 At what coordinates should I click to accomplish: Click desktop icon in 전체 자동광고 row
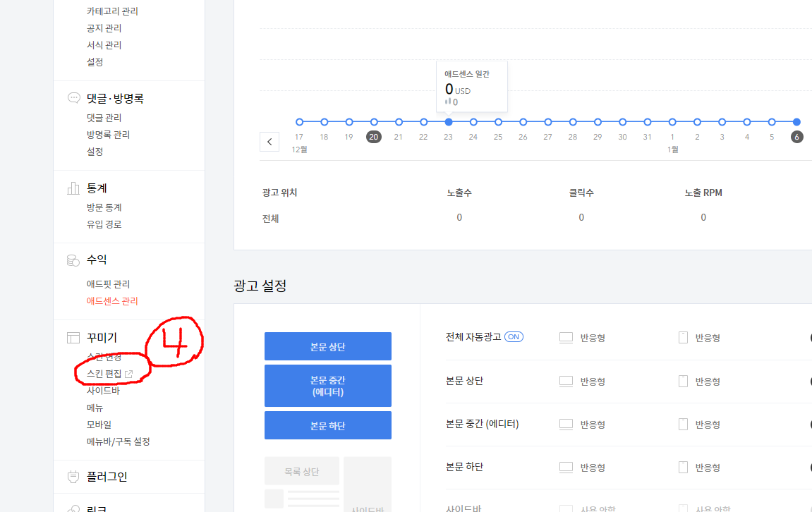(566, 338)
